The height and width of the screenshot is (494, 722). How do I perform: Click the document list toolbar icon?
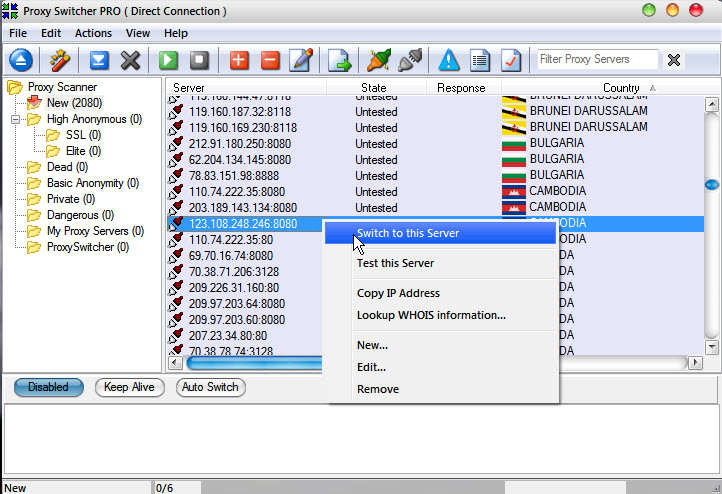coord(480,60)
